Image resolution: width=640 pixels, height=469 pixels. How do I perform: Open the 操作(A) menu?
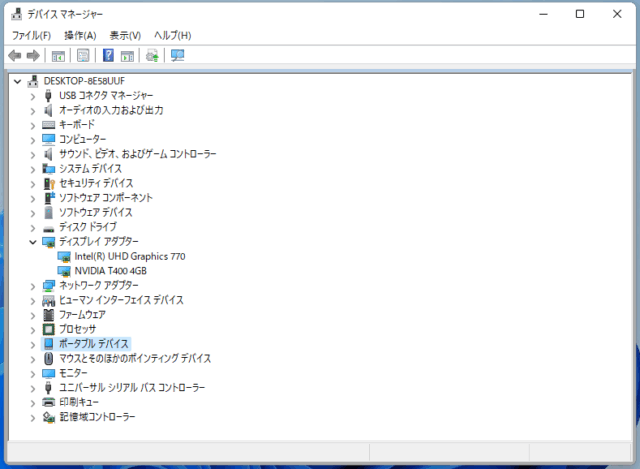tap(80, 36)
